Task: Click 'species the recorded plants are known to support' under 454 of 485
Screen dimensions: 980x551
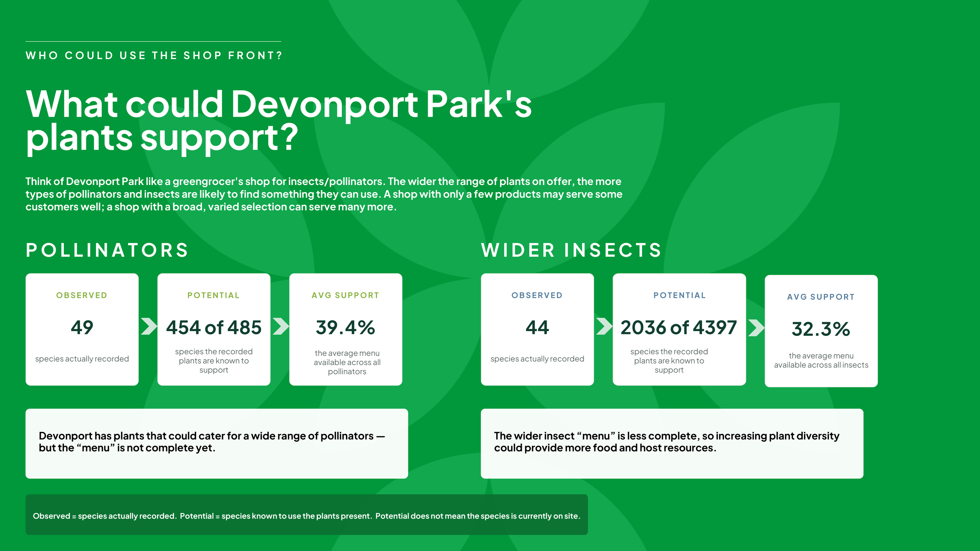Action: [214, 361]
